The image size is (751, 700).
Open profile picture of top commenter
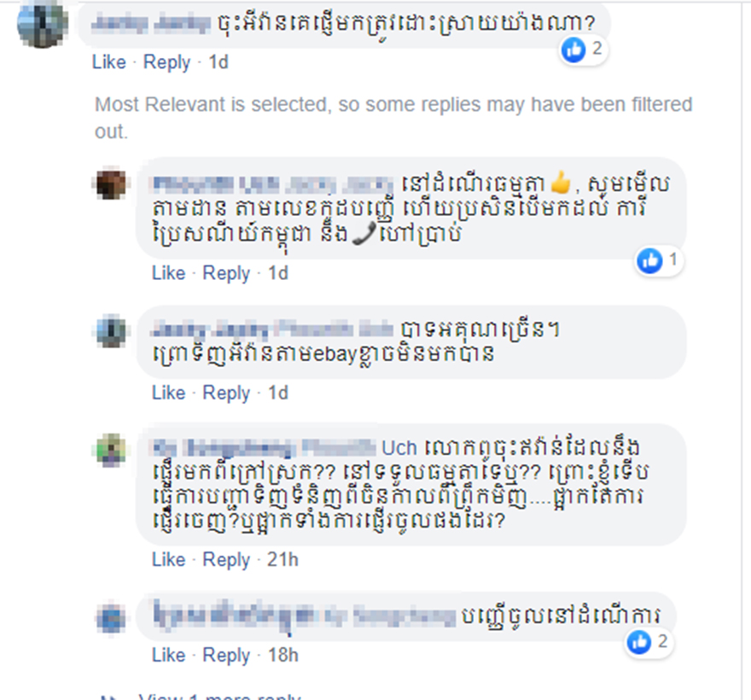[x=42, y=24]
